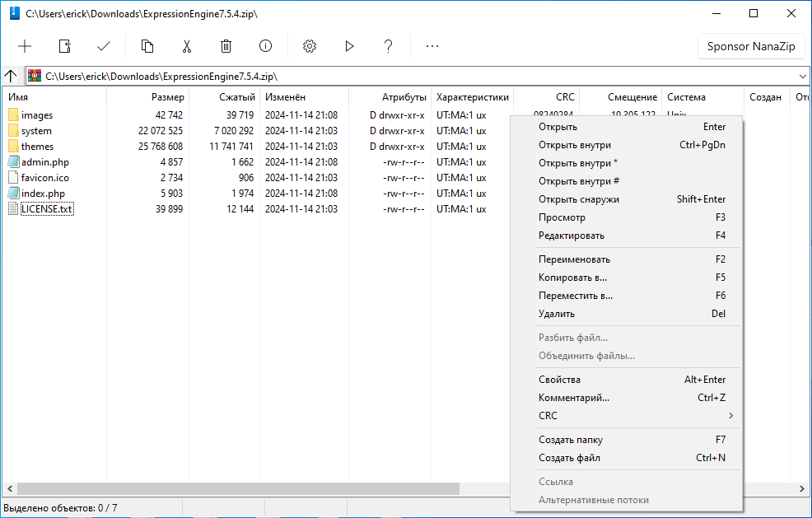Select the images folder icon
Viewport: 812px width, 518px height.
[x=13, y=115]
